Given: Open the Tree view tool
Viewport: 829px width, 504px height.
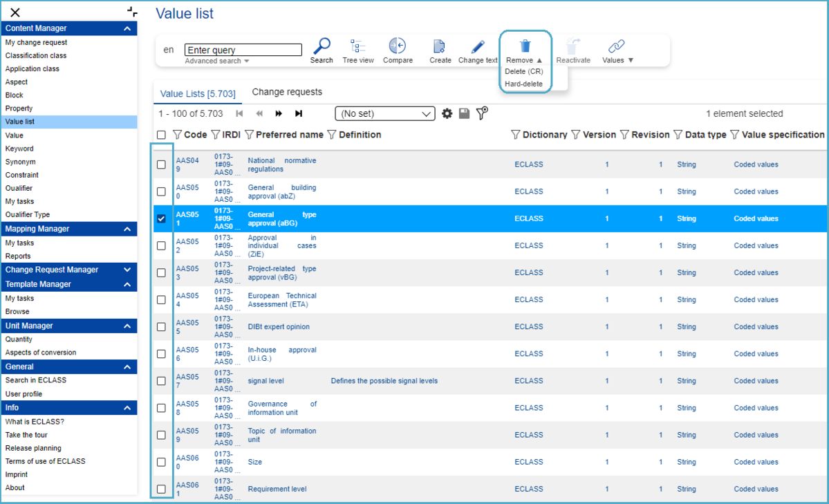Looking at the screenshot, I should pyautogui.click(x=357, y=47).
